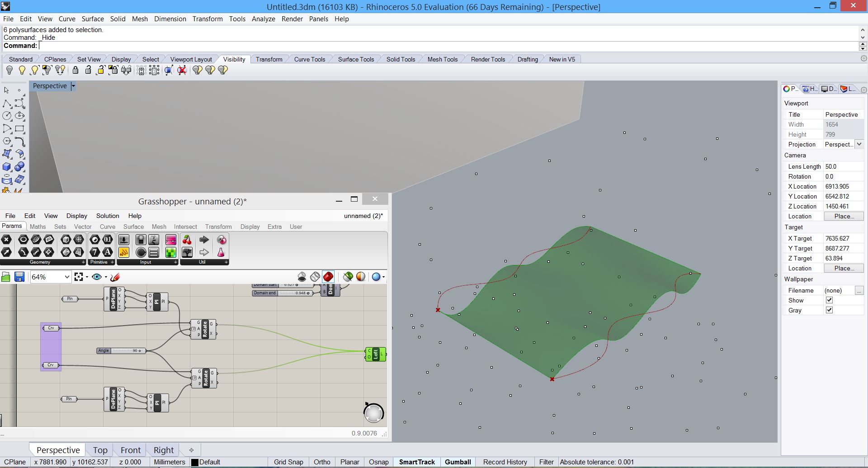
Task: Expand the Geometry panel plus expander
Action: tap(83, 262)
